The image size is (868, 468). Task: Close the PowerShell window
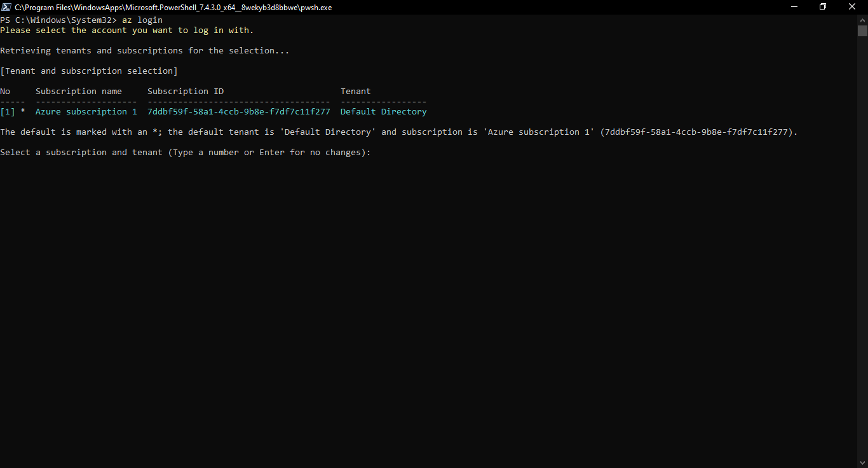852,7
